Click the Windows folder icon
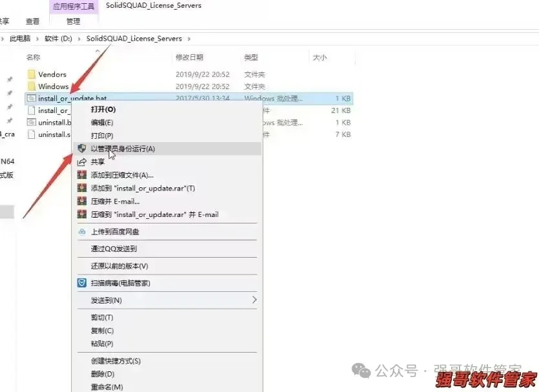539x392 pixels. coord(32,87)
